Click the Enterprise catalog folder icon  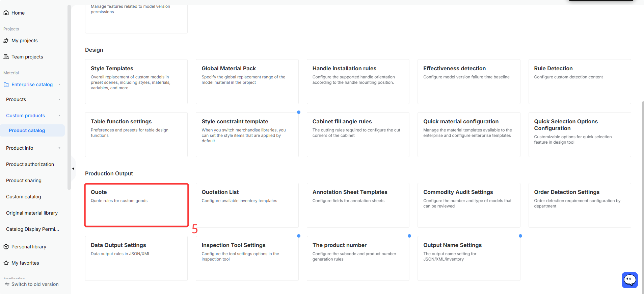pos(6,85)
